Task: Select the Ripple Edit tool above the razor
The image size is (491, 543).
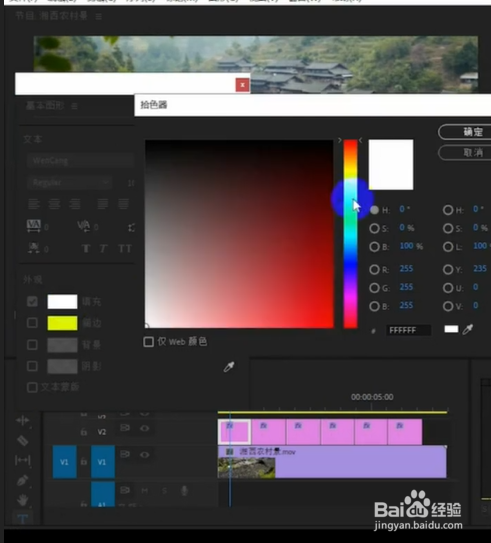Action: [23, 420]
